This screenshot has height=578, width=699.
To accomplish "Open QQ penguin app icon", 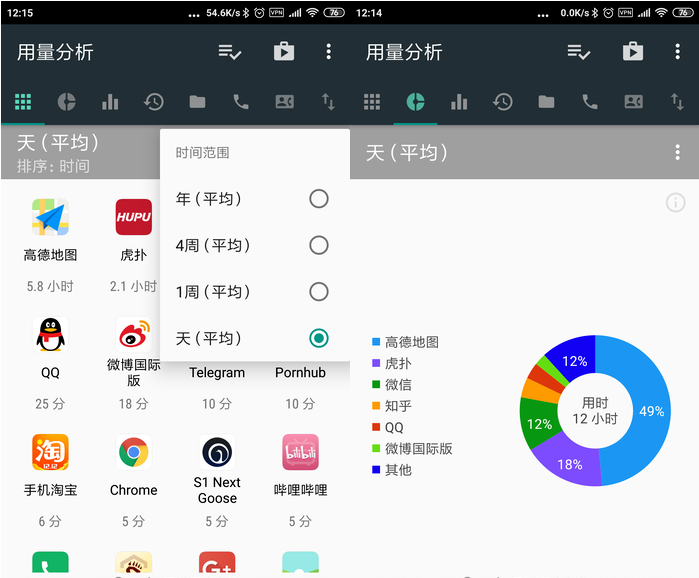I will 50,335.
